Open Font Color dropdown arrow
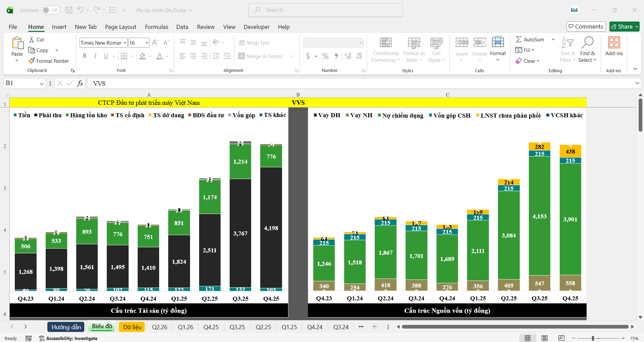The image size is (644, 342). [168, 56]
